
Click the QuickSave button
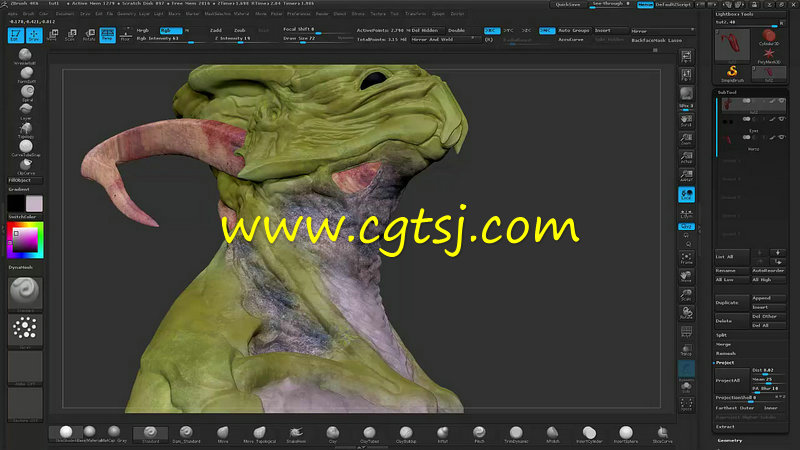pyautogui.click(x=568, y=5)
